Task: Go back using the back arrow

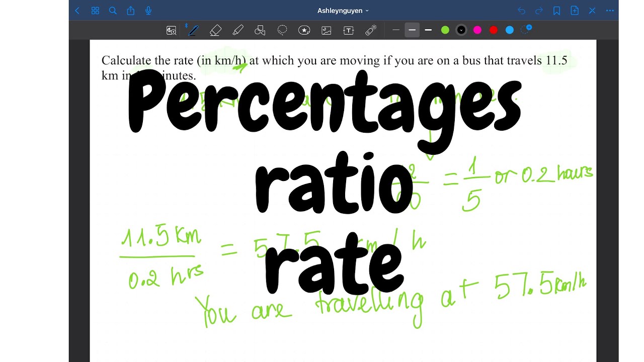Action: [77, 11]
